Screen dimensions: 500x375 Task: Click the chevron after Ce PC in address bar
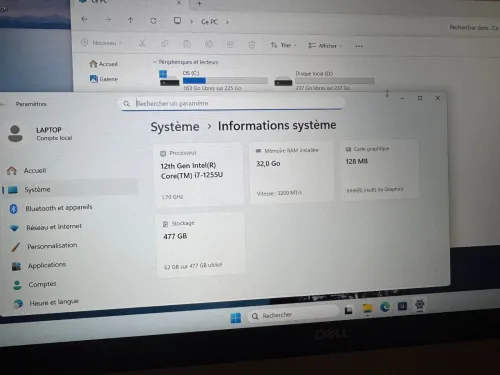[227, 22]
